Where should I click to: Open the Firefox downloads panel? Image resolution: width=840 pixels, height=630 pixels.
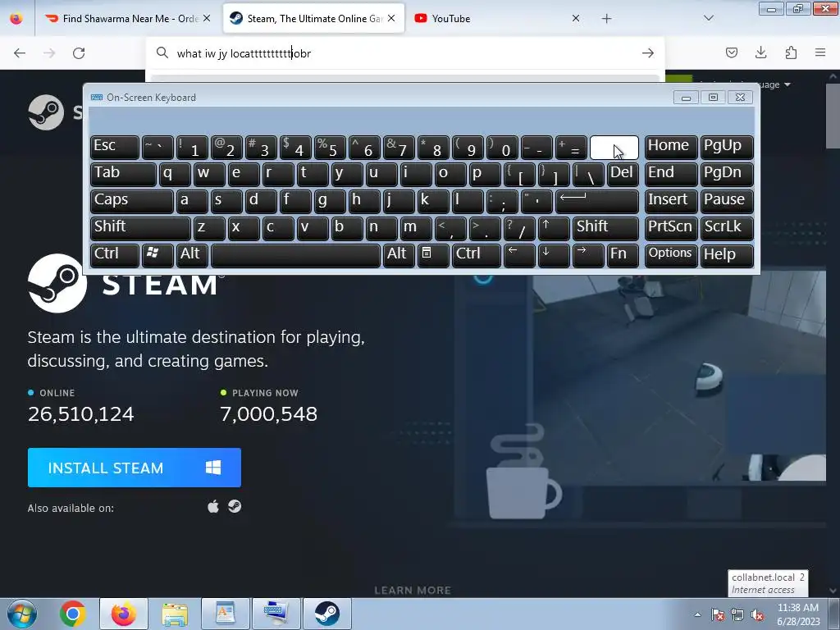click(x=760, y=52)
